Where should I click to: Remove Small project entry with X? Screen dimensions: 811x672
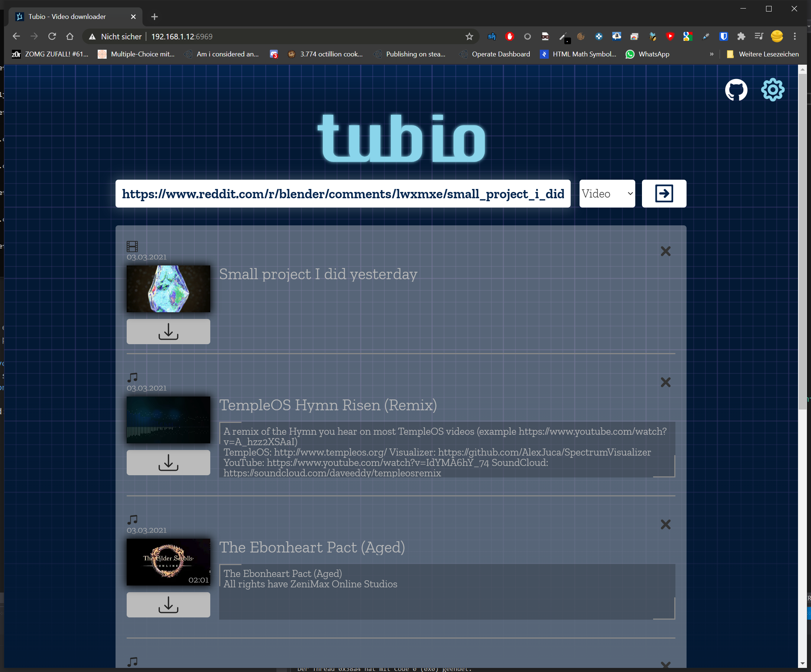click(665, 251)
